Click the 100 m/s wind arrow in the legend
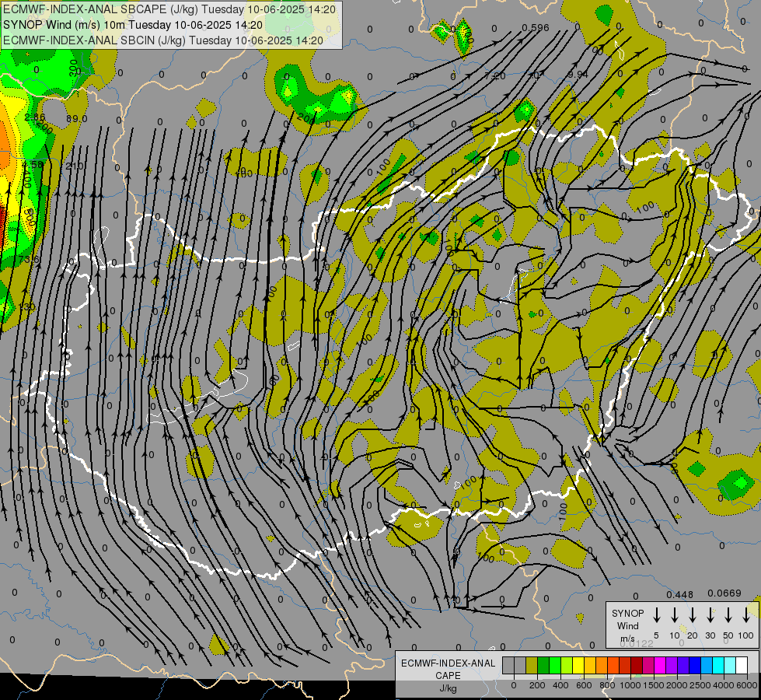The height and width of the screenshot is (700, 761). pos(746,614)
